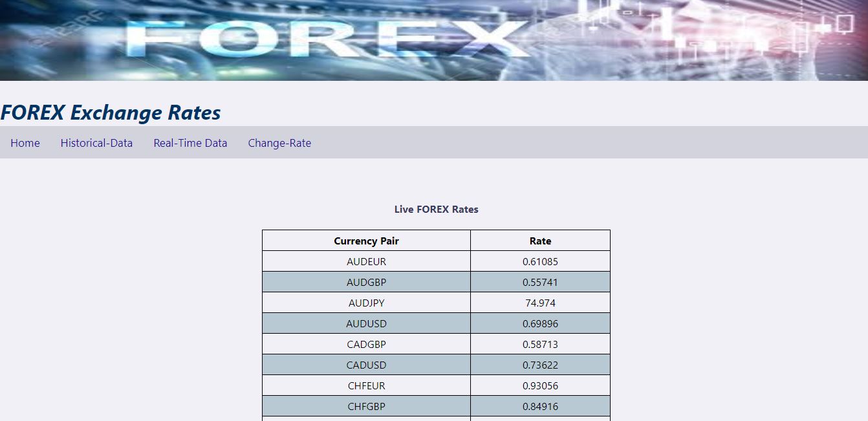Select the CHFEUR currency pair cell
The width and height of the screenshot is (868, 421).
[366, 385]
